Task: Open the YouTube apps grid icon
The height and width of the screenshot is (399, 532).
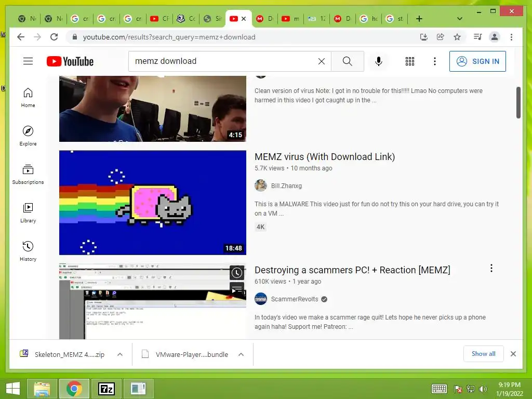Action: click(x=409, y=61)
